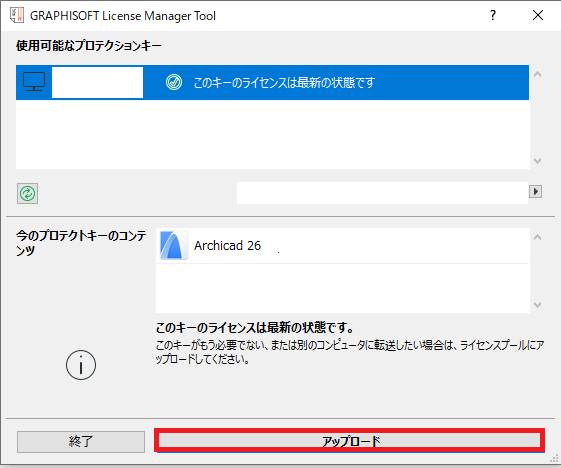Click the green refresh keys icon button
Image resolution: width=561 pixels, height=468 pixels.
[x=28, y=194]
